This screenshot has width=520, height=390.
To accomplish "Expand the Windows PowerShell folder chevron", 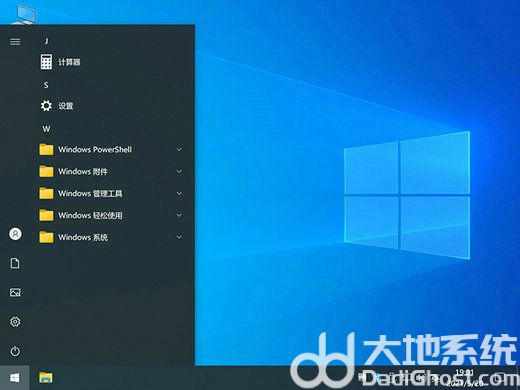I will point(179,149).
